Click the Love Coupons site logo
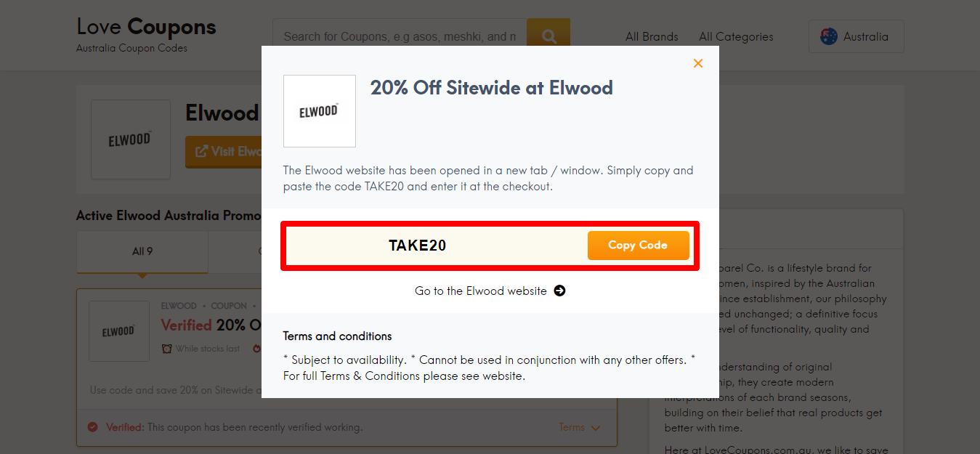 [x=146, y=27]
